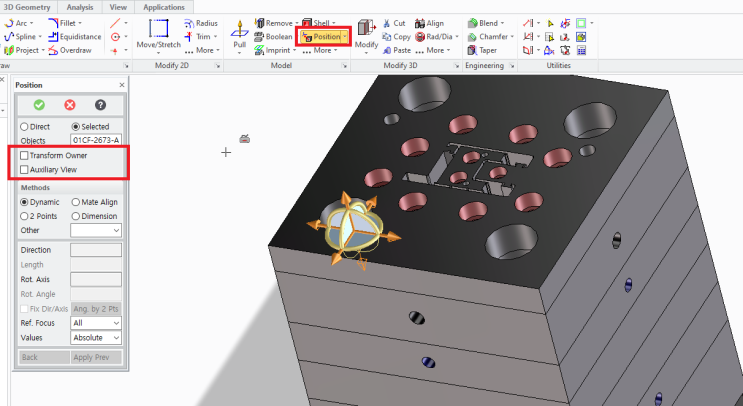This screenshot has width=743, height=406.
Task: Open Model group dialog launcher
Action: point(344,66)
